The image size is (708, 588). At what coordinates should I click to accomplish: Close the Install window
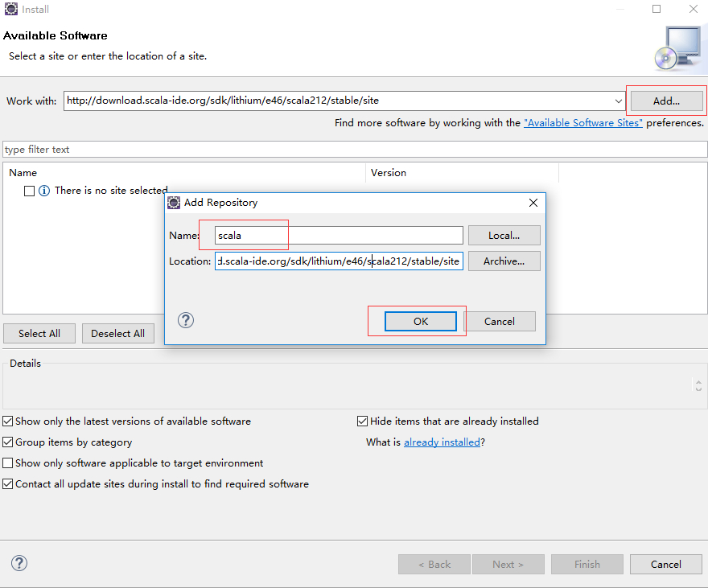(x=694, y=9)
